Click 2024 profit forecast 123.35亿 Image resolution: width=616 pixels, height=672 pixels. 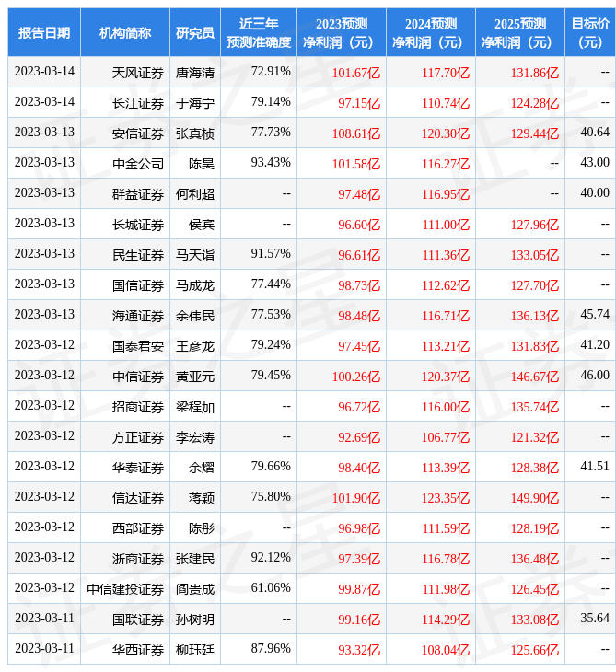(446, 498)
